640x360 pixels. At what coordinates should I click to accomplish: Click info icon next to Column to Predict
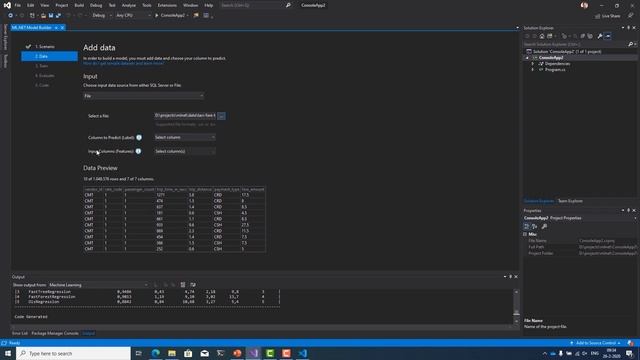point(139,138)
